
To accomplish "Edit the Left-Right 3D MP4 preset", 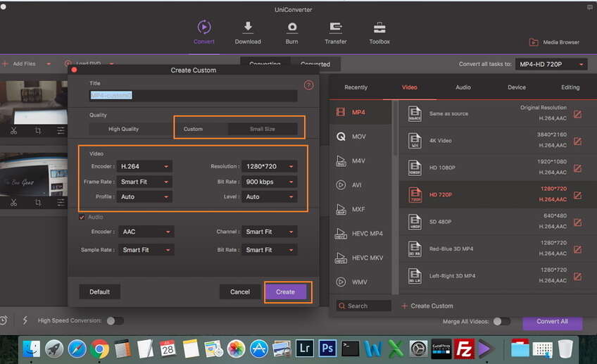I will pyautogui.click(x=577, y=277).
